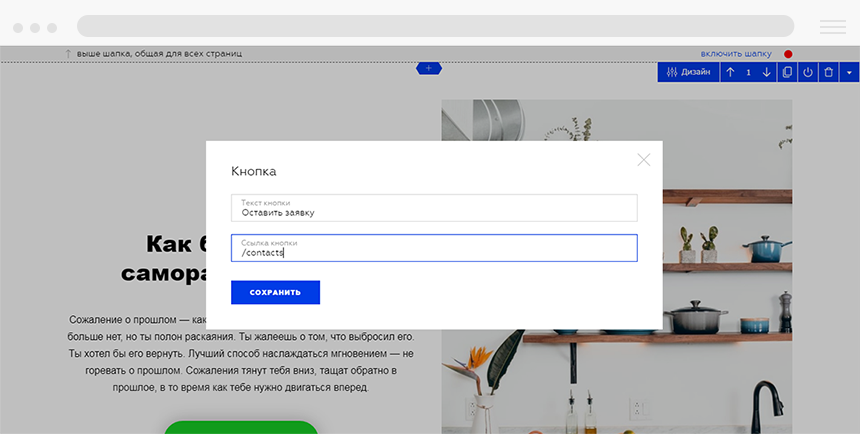Click the kitchen photo on the page

click(x=616, y=266)
